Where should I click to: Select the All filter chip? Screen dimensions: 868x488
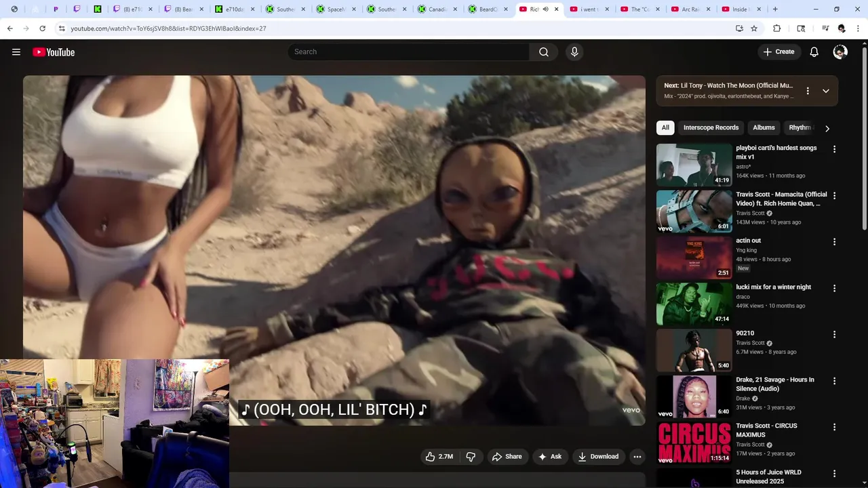click(665, 127)
